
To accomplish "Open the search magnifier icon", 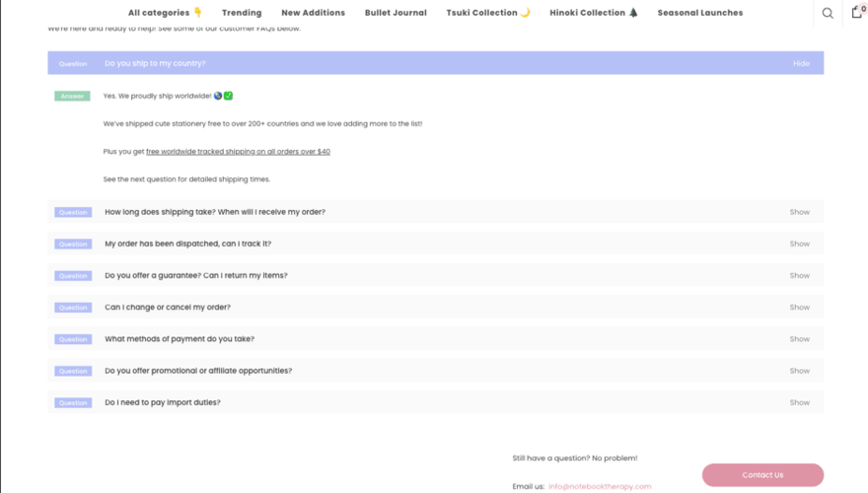I will pos(828,13).
